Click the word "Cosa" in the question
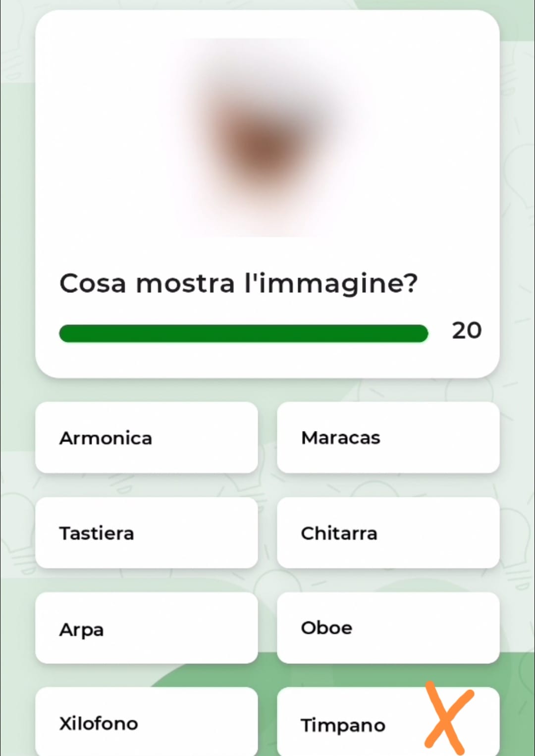 93,284
